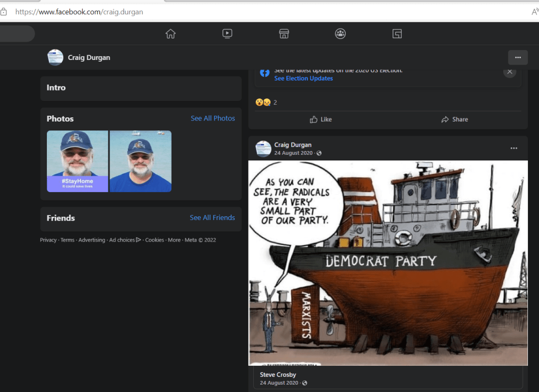Open the post options three-dot menu
This screenshot has height=392, width=539.
(514, 148)
